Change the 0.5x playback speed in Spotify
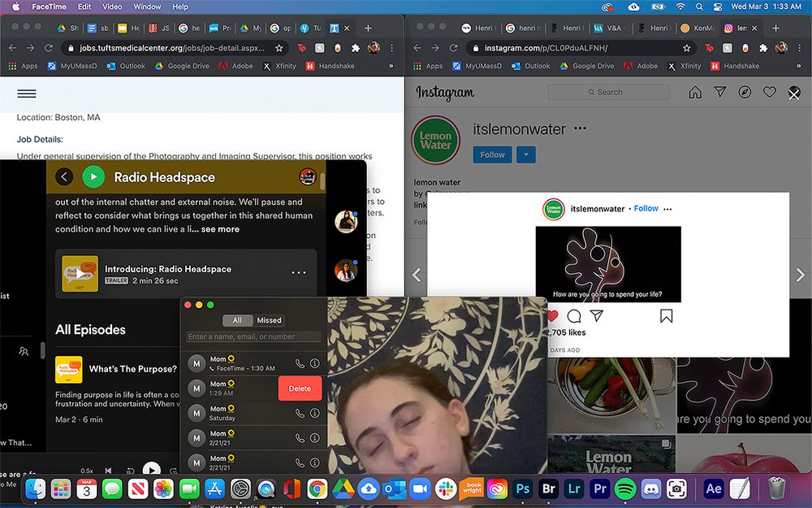The image size is (812, 508). [x=87, y=471]
